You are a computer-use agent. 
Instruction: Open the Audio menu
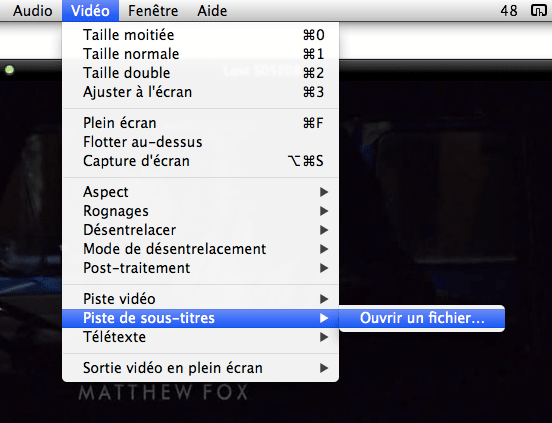(32, 11)
